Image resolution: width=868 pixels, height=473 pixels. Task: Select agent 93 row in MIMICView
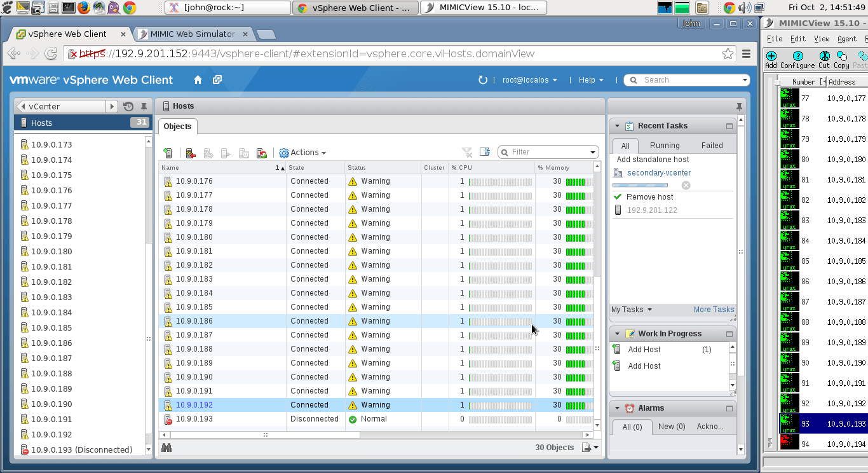[x=824, y=424]
